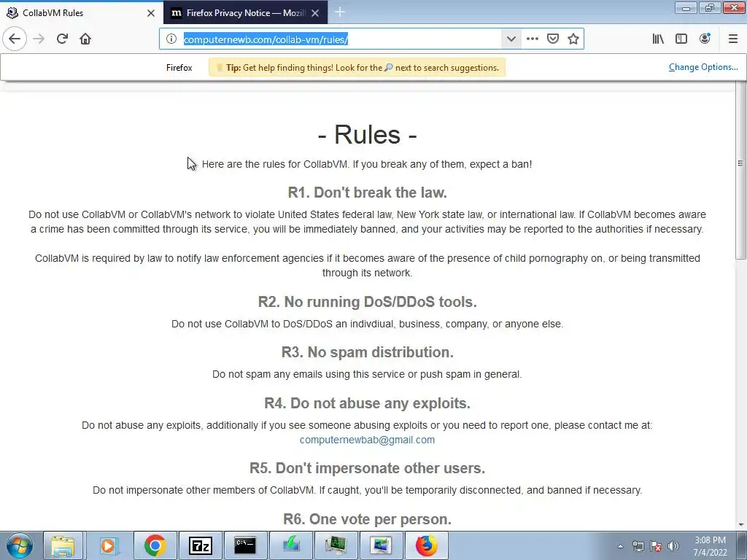Image resolution: width=747 pixels, height=560 pixels.
Task: Click the scrollbar down arrow
Action: pyautogui.click(x=741, y=525)
